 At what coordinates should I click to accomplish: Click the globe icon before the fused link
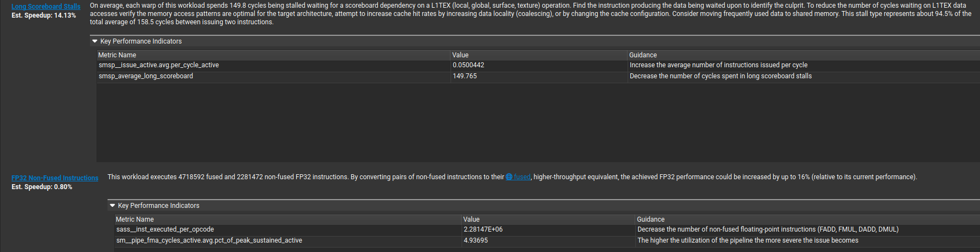(x=509, y=177)
